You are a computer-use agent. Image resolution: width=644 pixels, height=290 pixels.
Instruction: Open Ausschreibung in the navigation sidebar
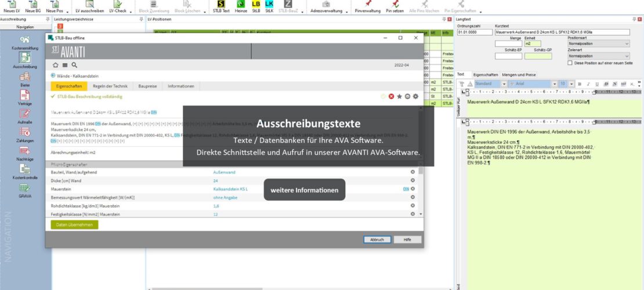coord(25,60)
